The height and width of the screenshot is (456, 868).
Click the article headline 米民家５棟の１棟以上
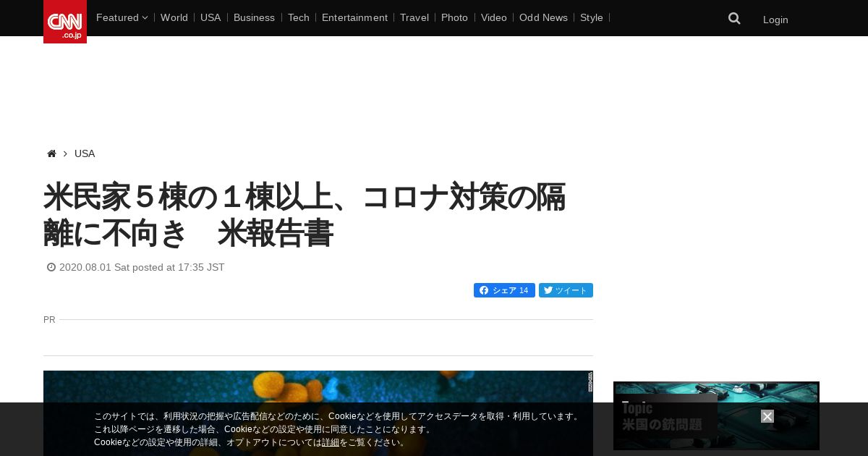point(305,215)
